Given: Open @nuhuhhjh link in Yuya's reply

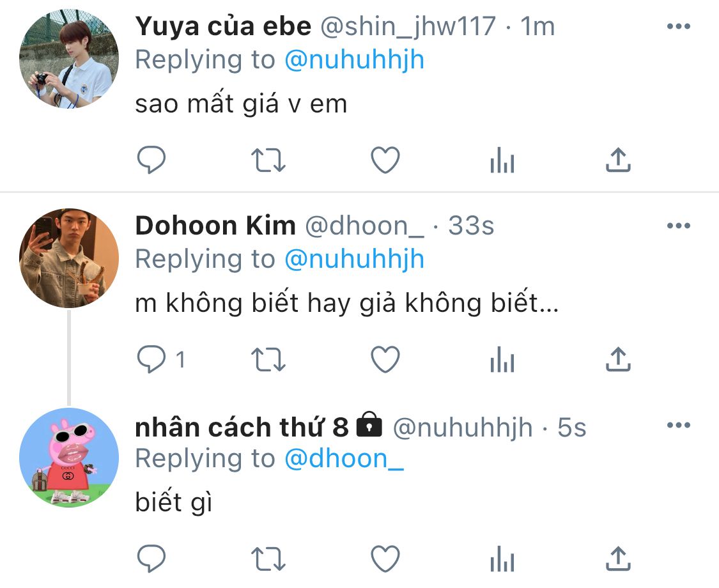Looking at the screenshot, I should (x=355, y=60).
